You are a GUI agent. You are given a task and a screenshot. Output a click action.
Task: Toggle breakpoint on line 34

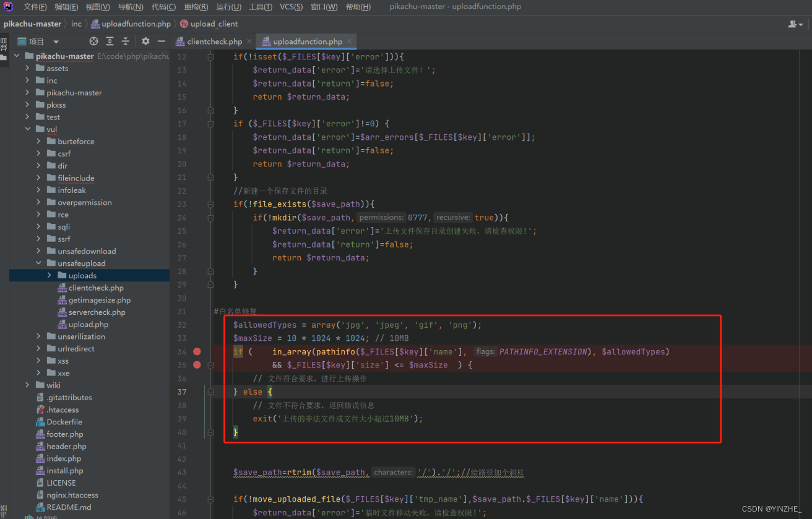pyautogui.click(x=197, y=351)
